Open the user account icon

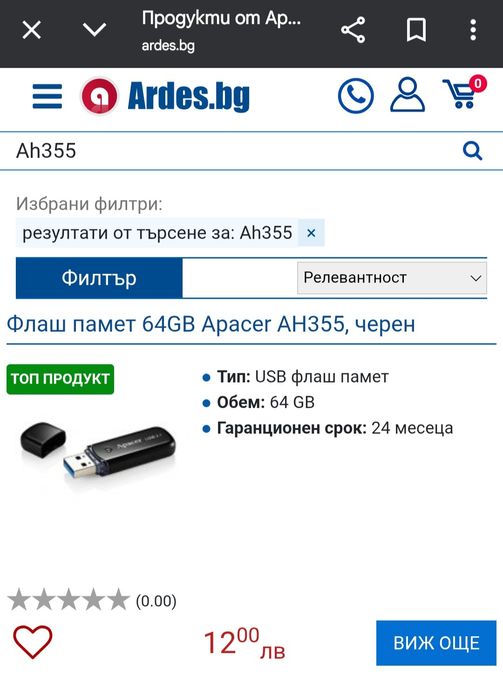point(407,95)
